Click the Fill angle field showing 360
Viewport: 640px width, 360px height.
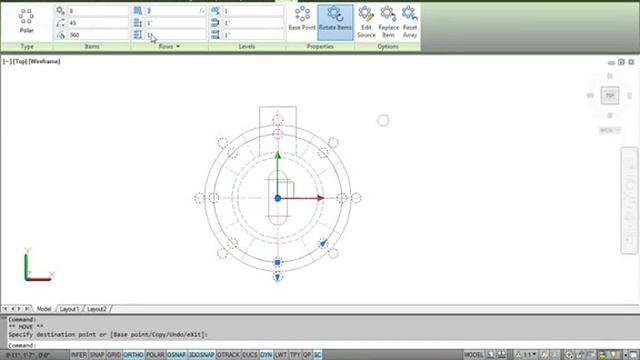tap(98, 35)
